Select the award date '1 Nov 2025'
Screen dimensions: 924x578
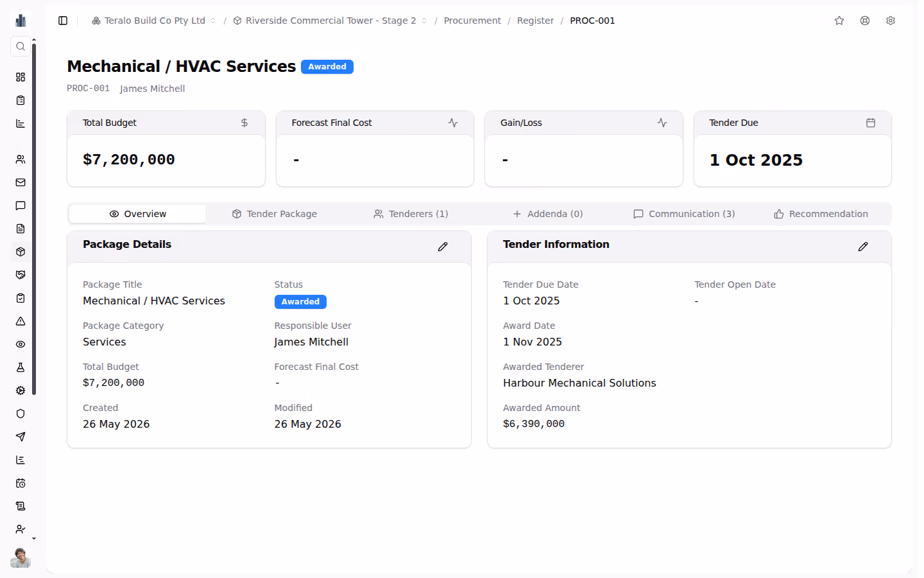(533, 342)
